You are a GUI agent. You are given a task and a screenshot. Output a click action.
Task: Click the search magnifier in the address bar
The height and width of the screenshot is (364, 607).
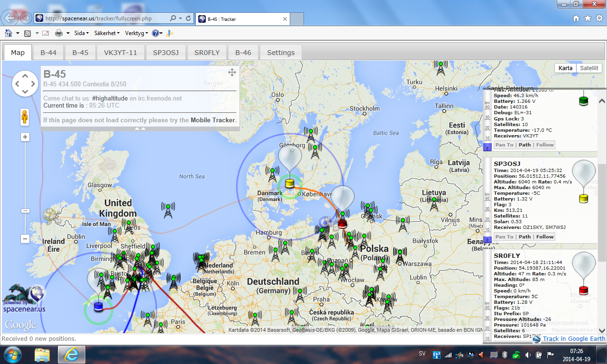(174, 18)
